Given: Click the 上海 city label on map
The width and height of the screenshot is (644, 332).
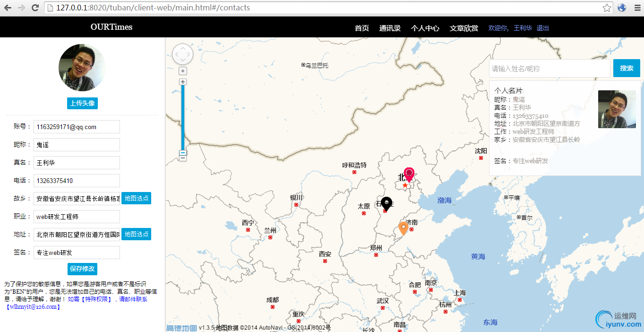Looking at the screenshot, I should 460,293.
